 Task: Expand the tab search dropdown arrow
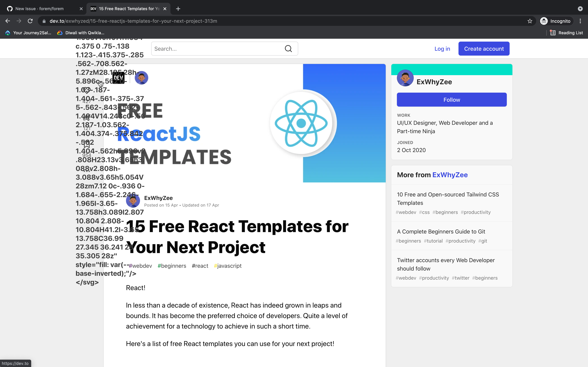point(580,9)
